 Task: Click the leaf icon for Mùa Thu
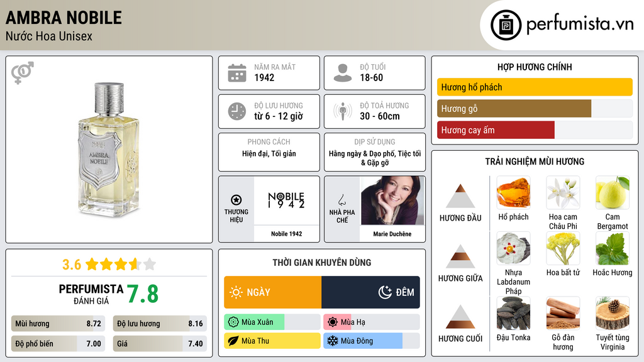[233, 341]
